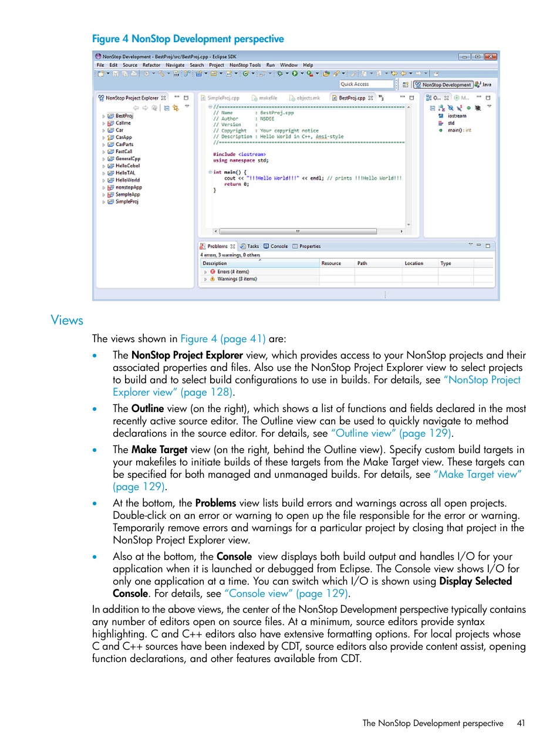Switch to the Tasks tab

coord(249,247)
